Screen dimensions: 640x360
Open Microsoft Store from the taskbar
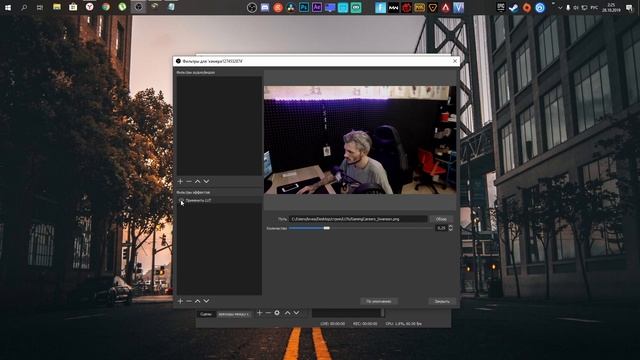click(x=73, y=7)
